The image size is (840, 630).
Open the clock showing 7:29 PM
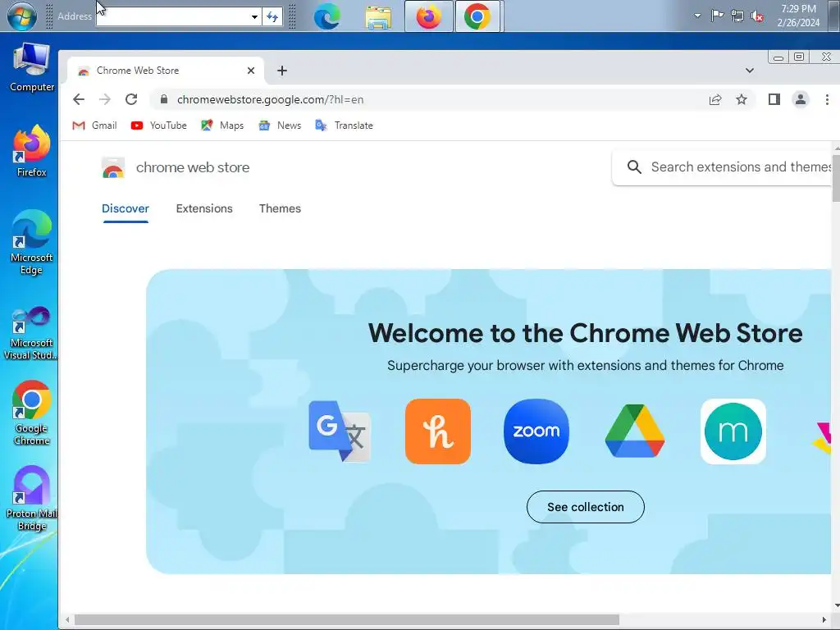[798, 16]
